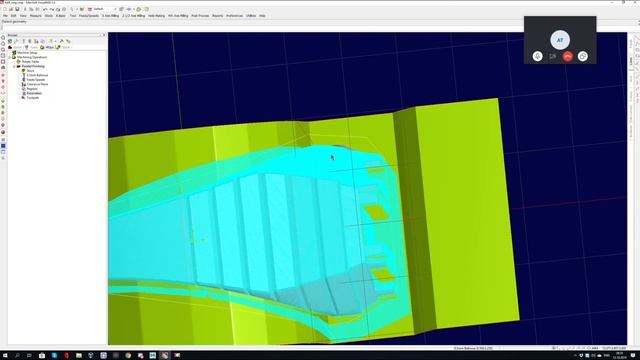Open Task View from taskbar
640x360 pixels.
click(29, 356)
